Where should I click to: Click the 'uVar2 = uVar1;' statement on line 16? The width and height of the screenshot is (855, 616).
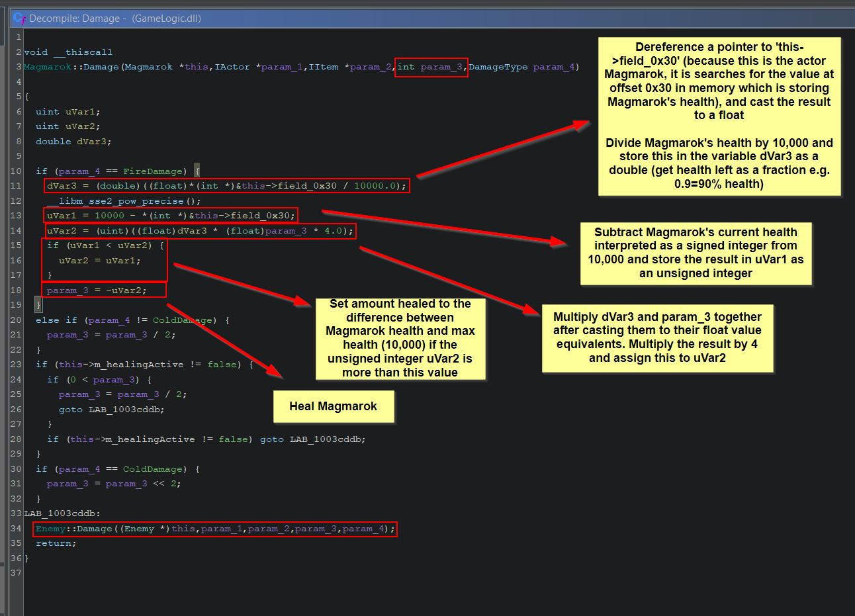[100, 260]
